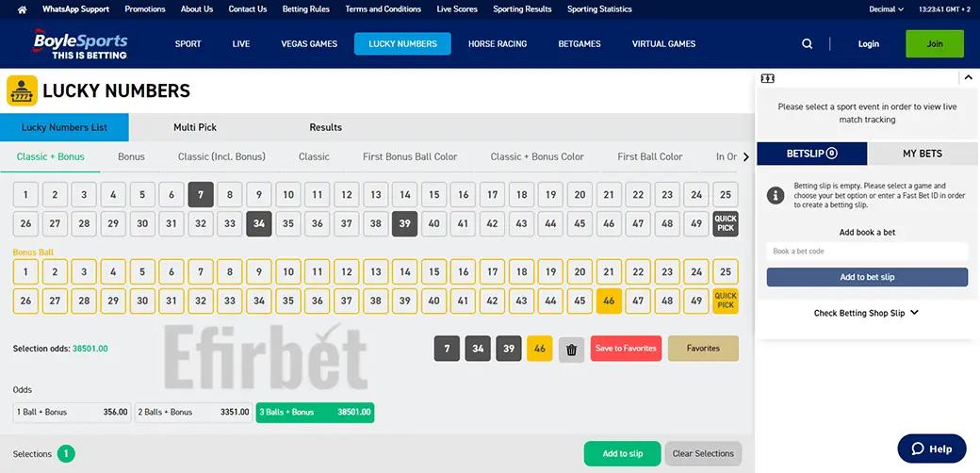The width and height of the screenshot is (980, 473).
Task: Deselect Bonus Ball number 46
Action: pos(610,301)
